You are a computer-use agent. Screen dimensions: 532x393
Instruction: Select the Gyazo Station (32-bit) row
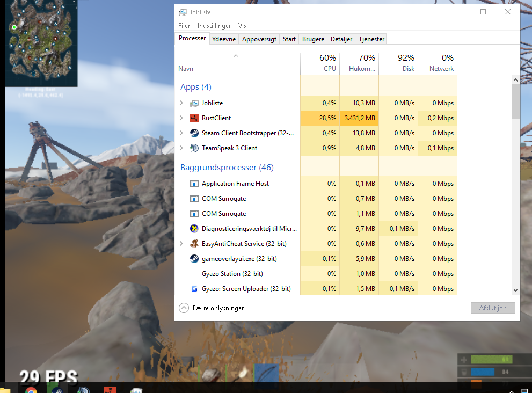[x=316, y=274]
